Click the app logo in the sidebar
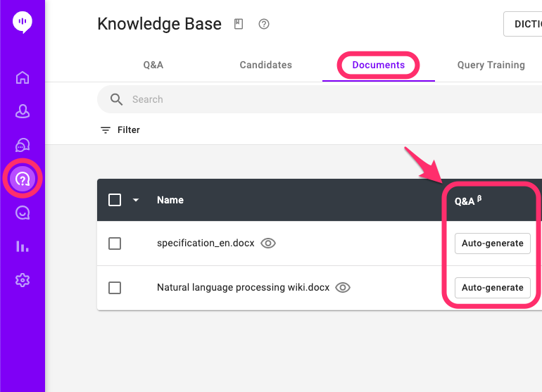The image size is (542, 392). [x=23, y=23]
